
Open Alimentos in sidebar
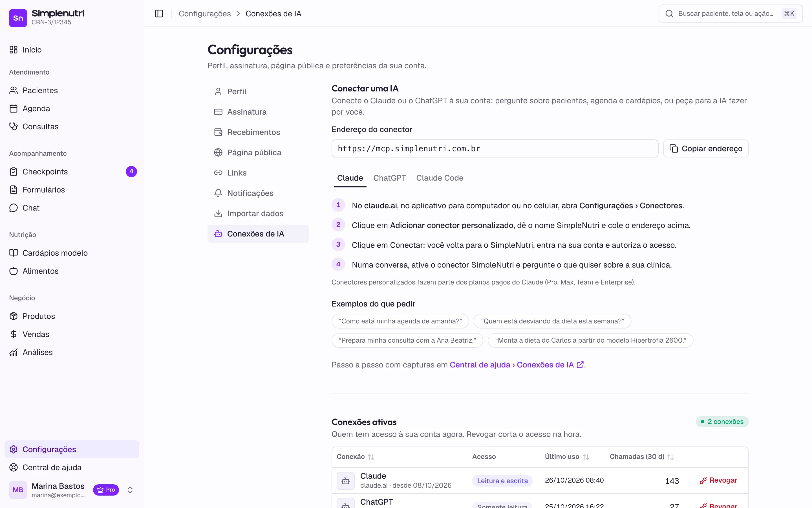[x=72, y=271]
